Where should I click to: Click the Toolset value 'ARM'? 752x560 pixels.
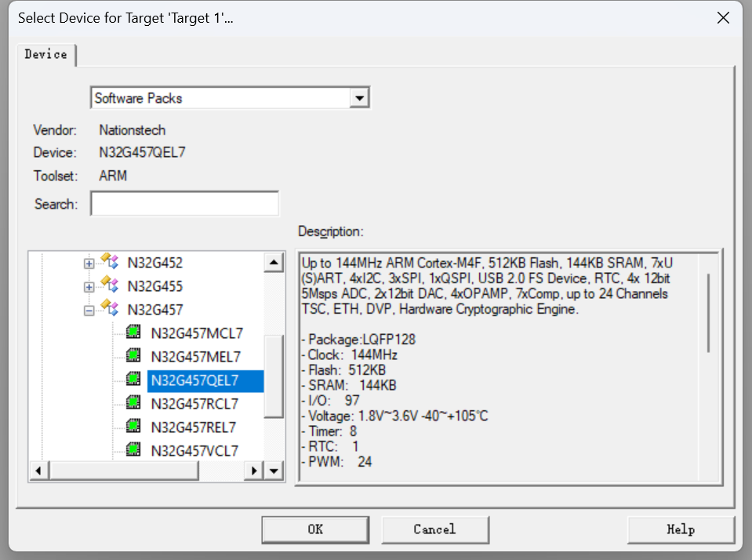coord(113,176)
